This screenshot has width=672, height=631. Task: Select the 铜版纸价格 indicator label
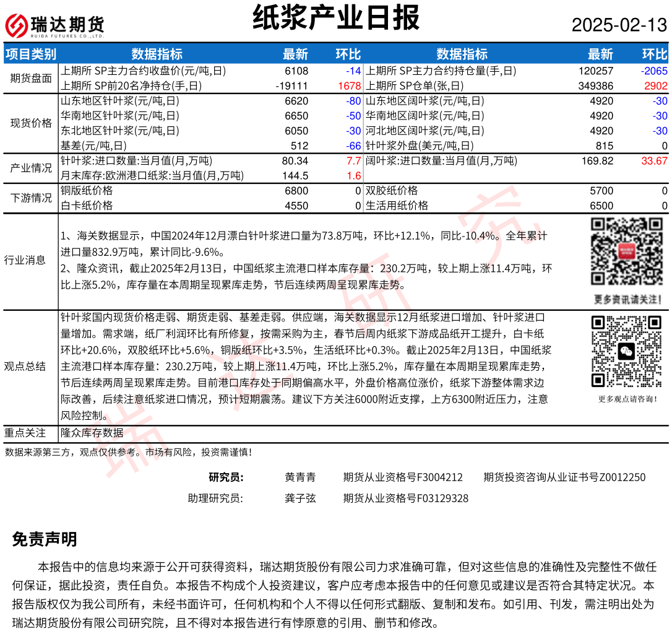click(87, 191)
